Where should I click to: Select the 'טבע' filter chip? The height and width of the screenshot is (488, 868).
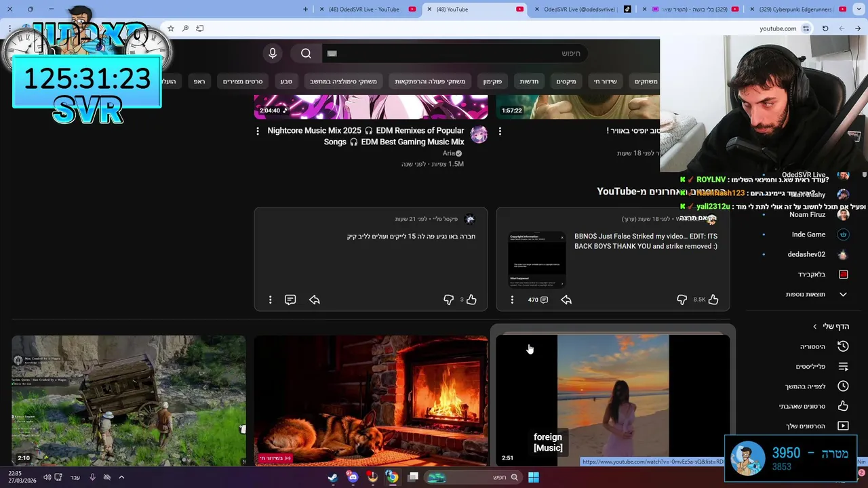point(286,81)
